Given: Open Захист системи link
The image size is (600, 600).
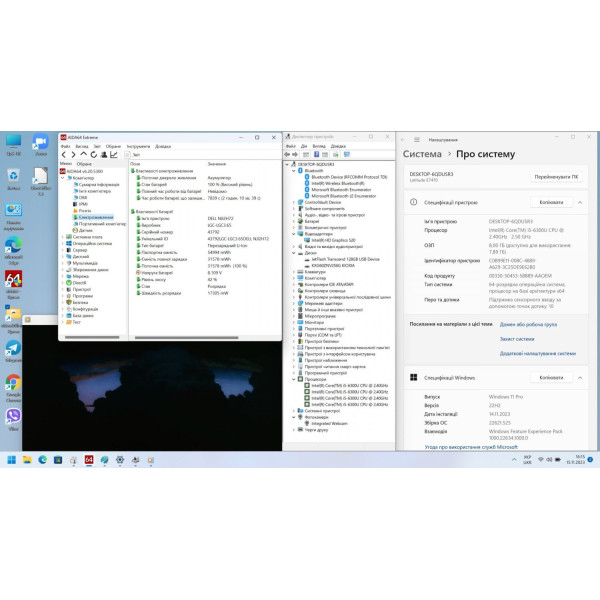Looking at the screenshot, I should (517, 339).
